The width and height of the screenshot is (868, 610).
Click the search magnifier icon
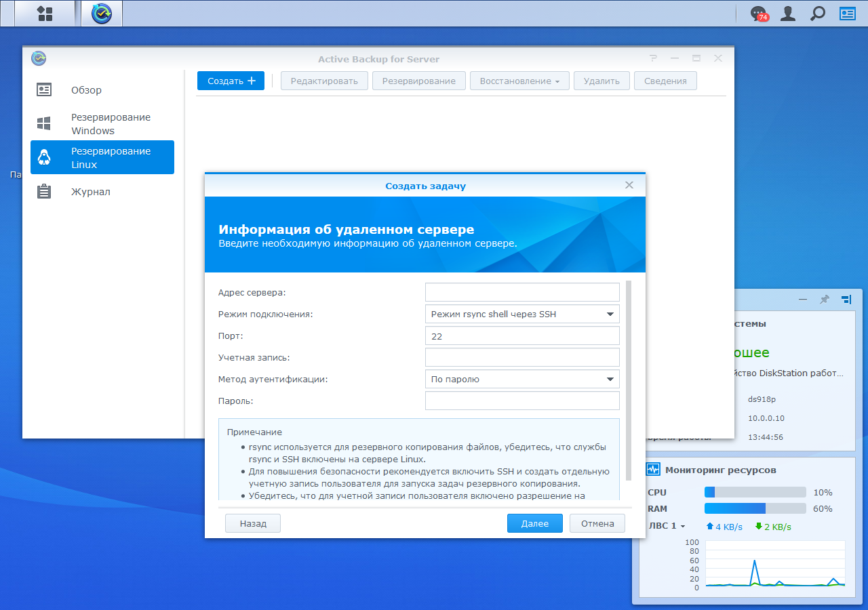point(818,14)
